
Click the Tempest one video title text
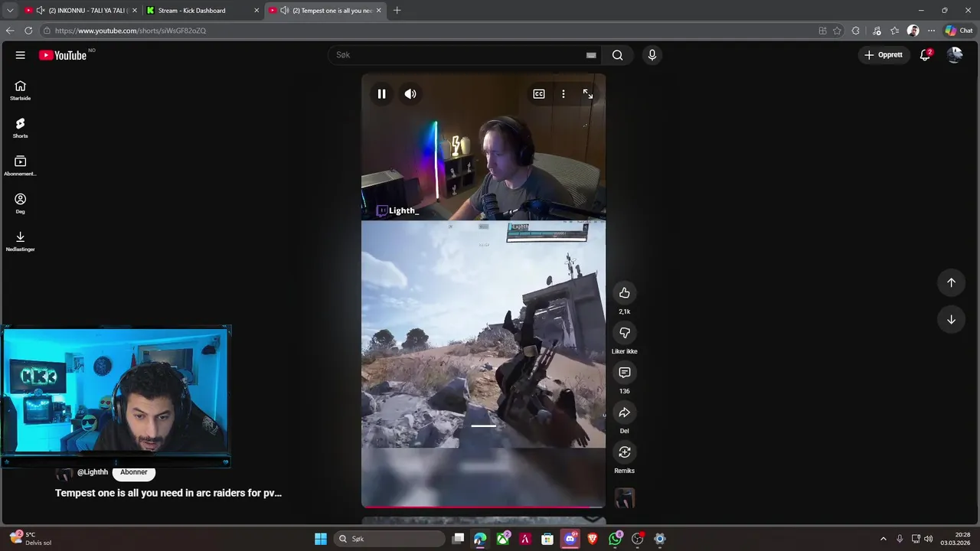coord(168,493)
